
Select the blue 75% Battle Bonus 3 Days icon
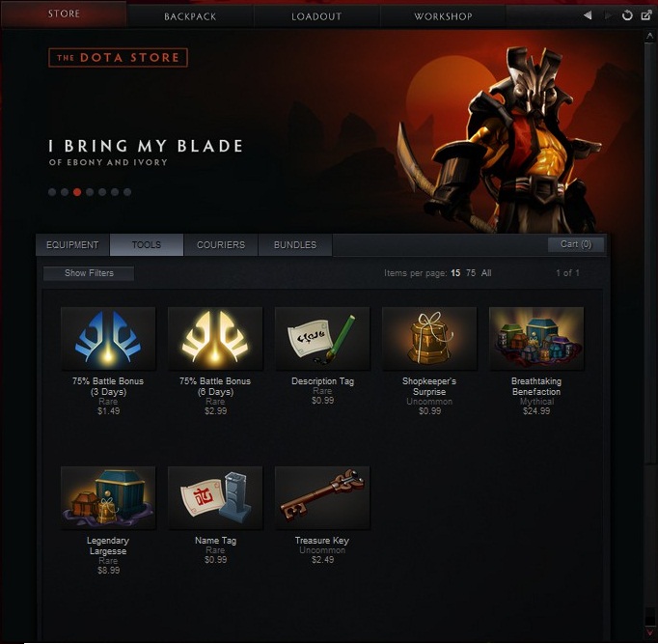tap(108, 338)
